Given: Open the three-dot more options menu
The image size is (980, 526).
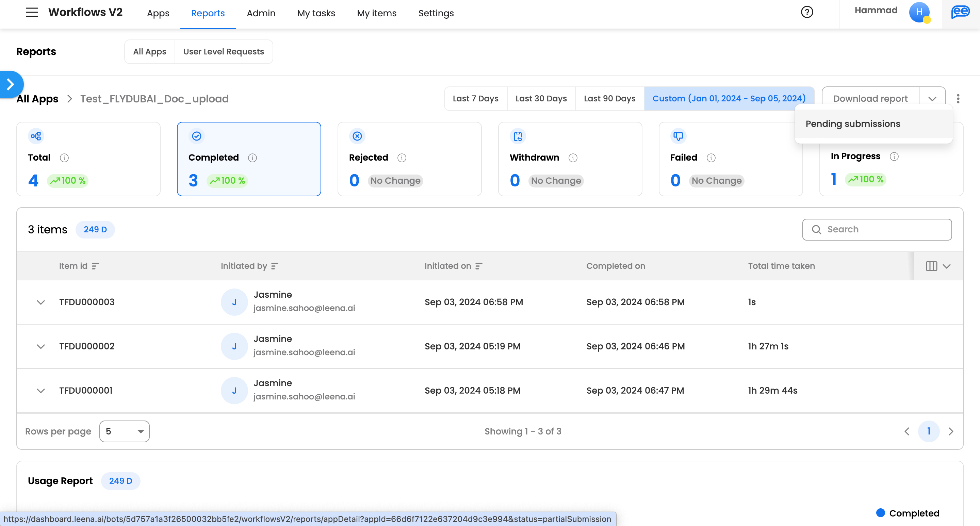Looking at the screenshot, I should 958,99.
